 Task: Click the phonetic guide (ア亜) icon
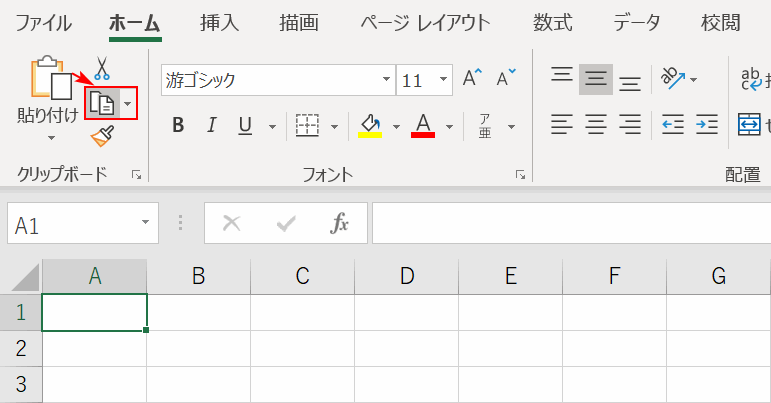coord(485,126)
